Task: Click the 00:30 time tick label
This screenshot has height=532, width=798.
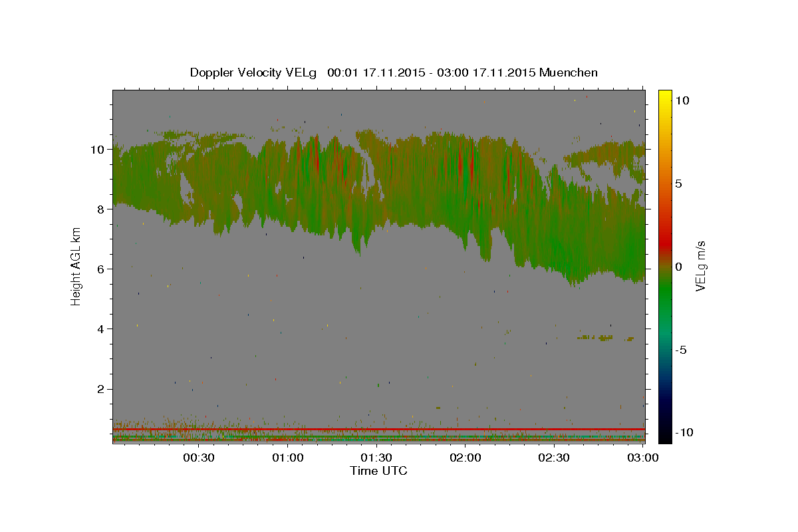Action: pos(199,458)
